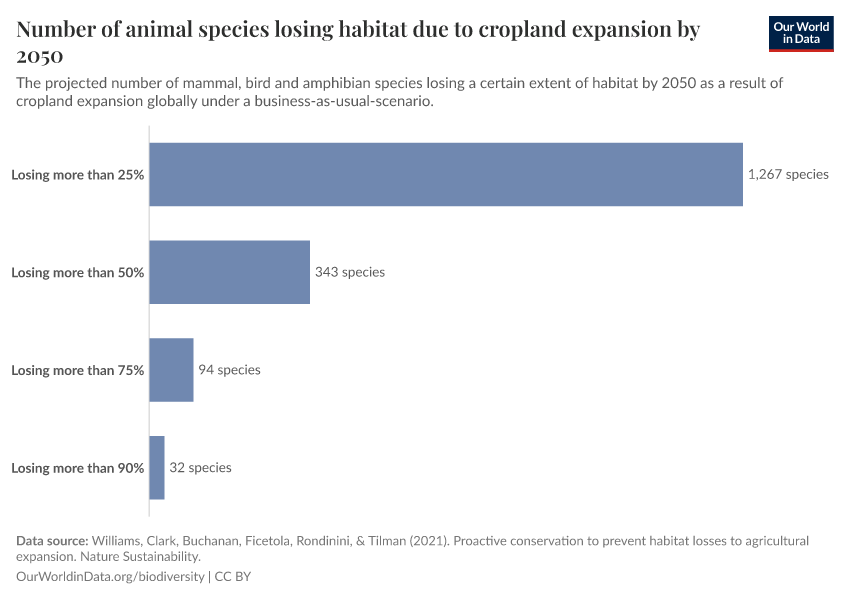Select the 'Losing more than 75%' axis label
Viewport: 850px width, 600px height.
click(x=78, y=370)
